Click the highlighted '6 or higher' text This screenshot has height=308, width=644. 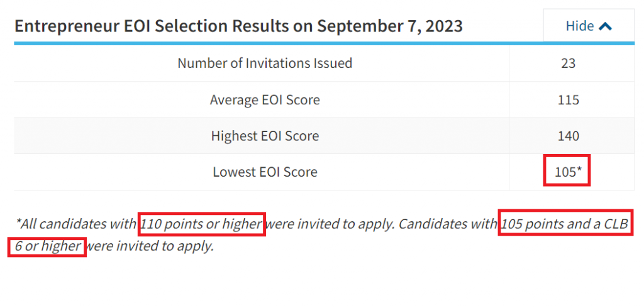(47, 247)
